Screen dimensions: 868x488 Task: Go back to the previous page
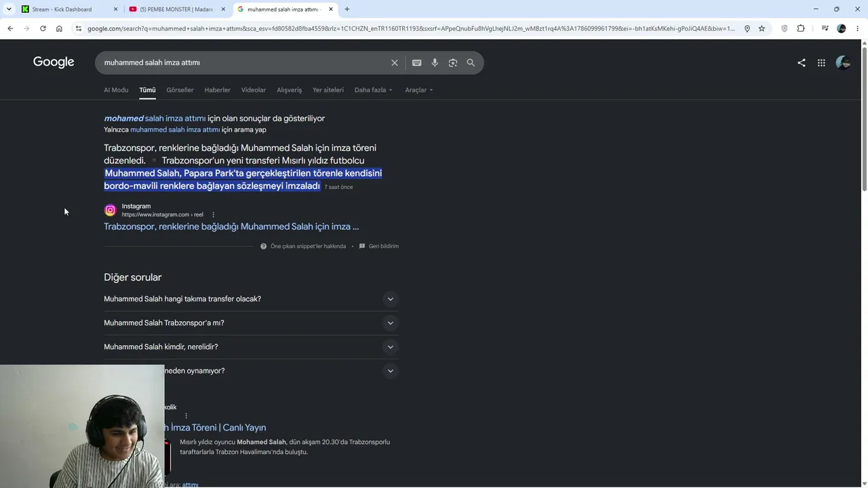[10, 28]
